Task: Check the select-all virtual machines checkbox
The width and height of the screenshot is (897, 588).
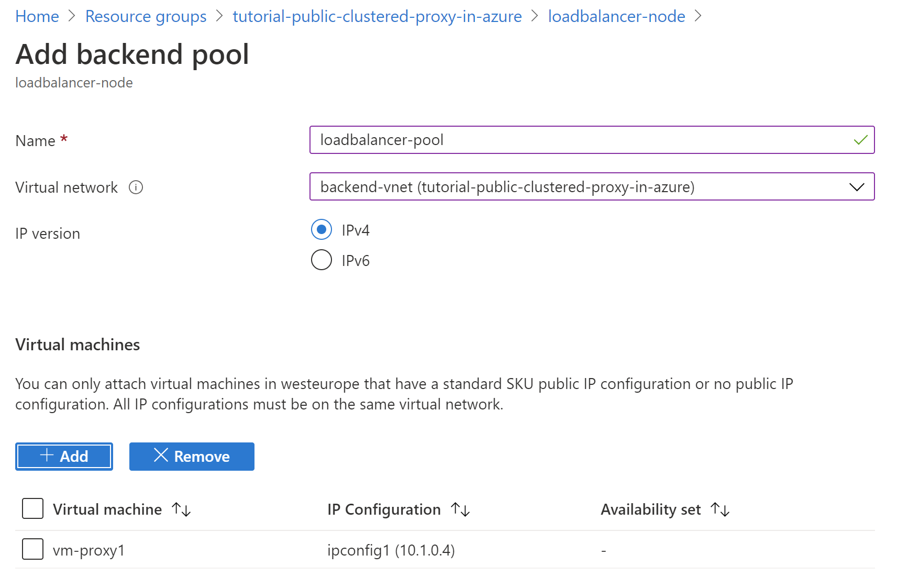Action: click(32, 508)
